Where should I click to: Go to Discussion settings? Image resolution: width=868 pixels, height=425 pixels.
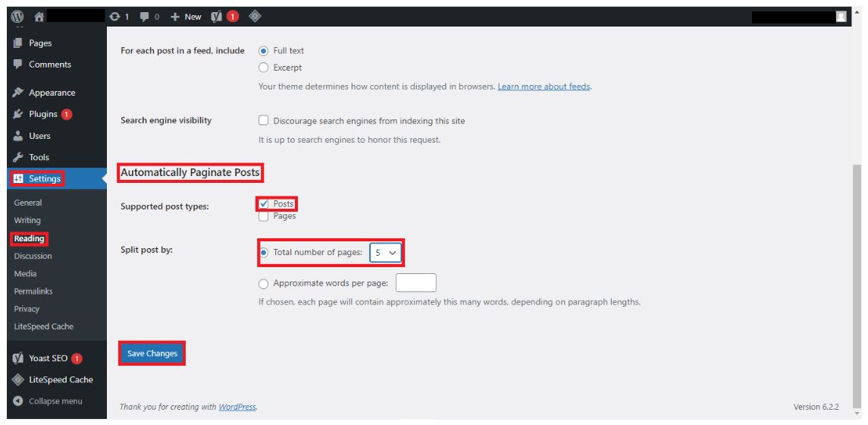[33, 256]
